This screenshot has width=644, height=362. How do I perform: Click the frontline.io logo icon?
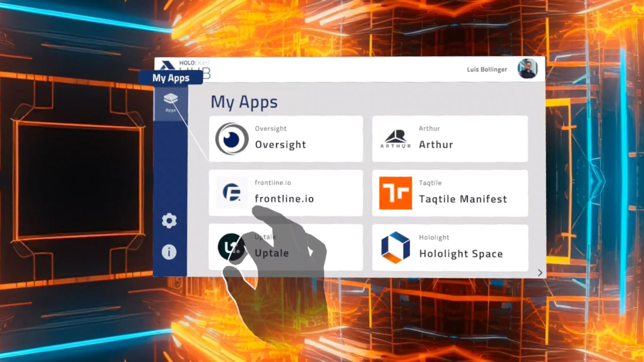point(232,193)
